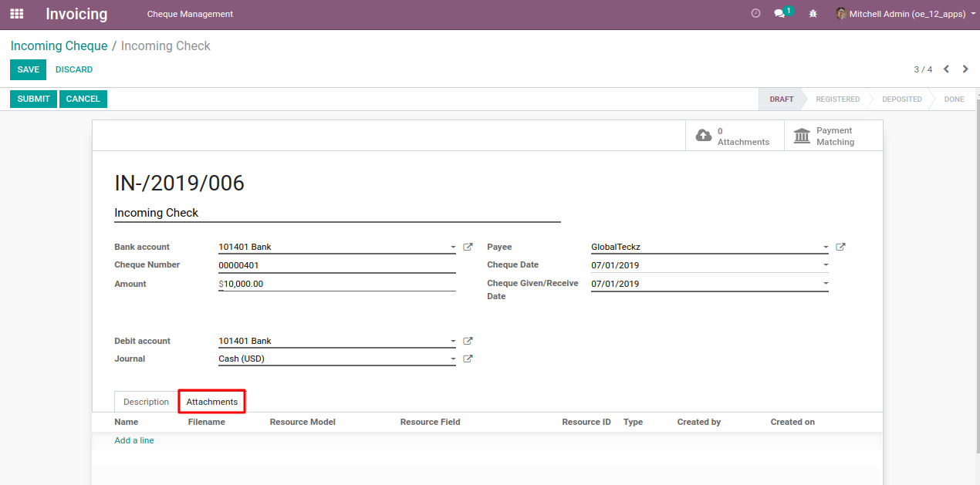Click the Invoicing app title
Screen dimensions: 980x485
click(76, 14)
